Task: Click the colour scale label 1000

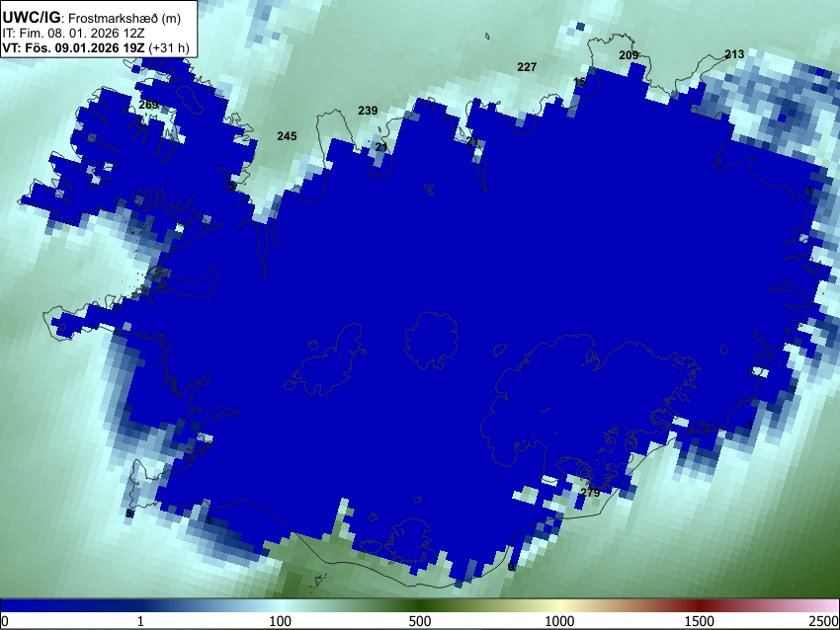Action: click(559, 621)
